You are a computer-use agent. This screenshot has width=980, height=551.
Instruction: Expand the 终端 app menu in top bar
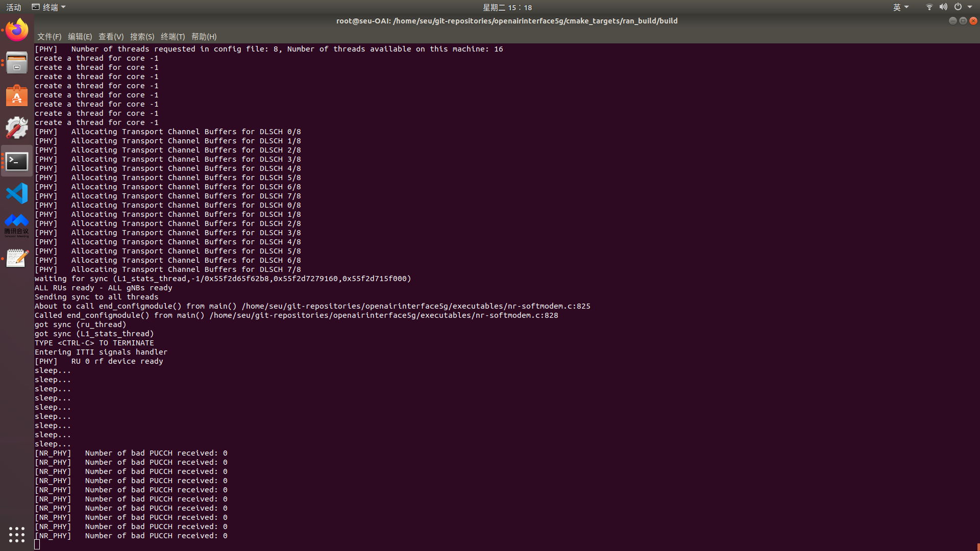click(x=49, y=7)
